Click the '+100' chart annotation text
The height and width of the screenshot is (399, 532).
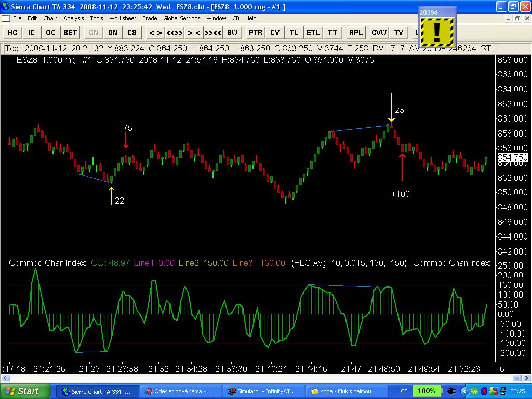pos(401,194)
